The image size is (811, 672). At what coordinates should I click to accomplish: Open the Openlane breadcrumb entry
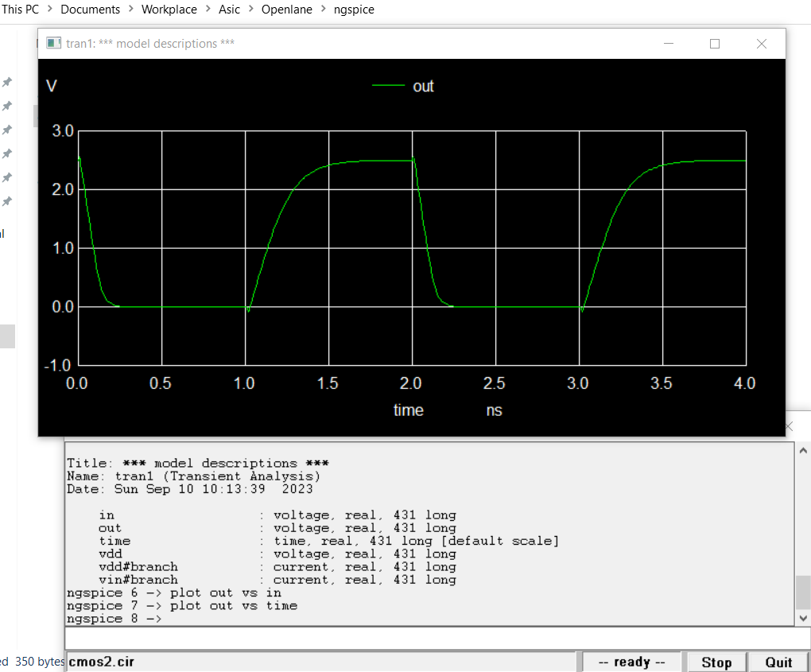(286, 10)
